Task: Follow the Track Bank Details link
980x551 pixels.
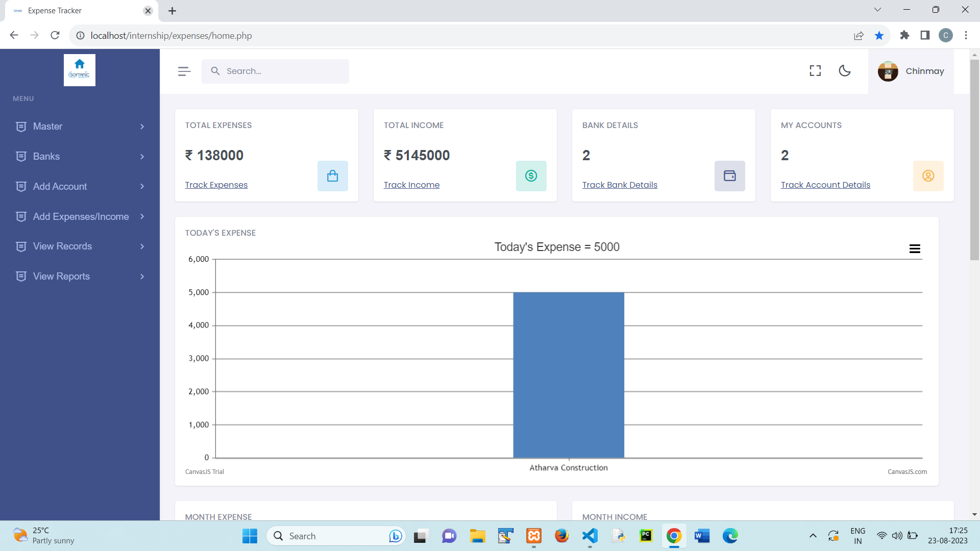Action: pos(620,185)
